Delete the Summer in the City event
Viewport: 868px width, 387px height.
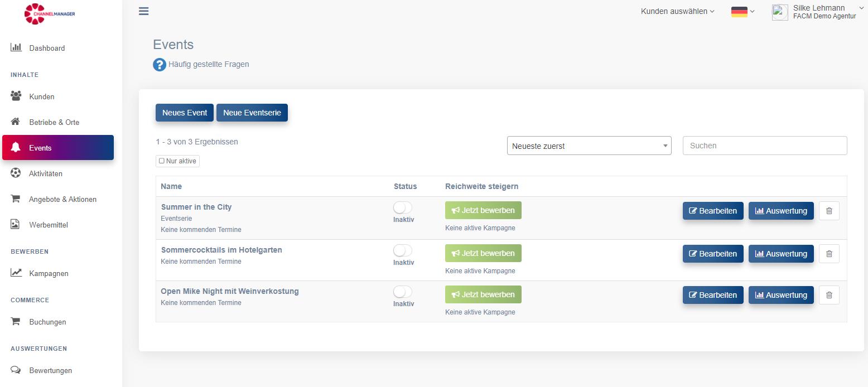(x=829, y=211)
